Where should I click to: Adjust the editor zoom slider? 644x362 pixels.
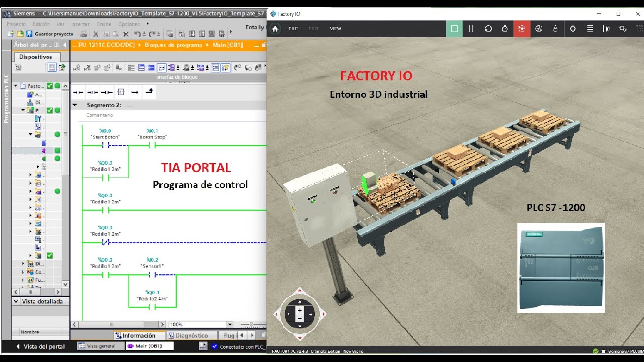click(x=251, y=325)
